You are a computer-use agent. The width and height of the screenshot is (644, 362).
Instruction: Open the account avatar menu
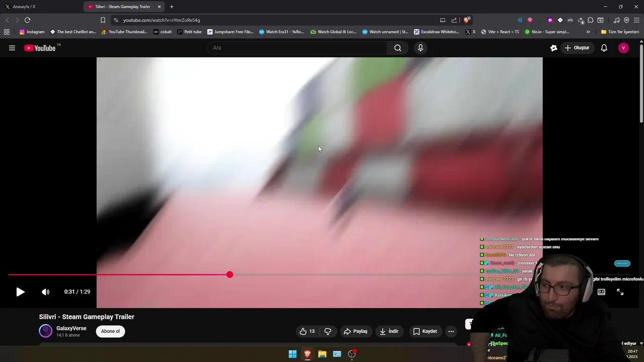point(623,48)
